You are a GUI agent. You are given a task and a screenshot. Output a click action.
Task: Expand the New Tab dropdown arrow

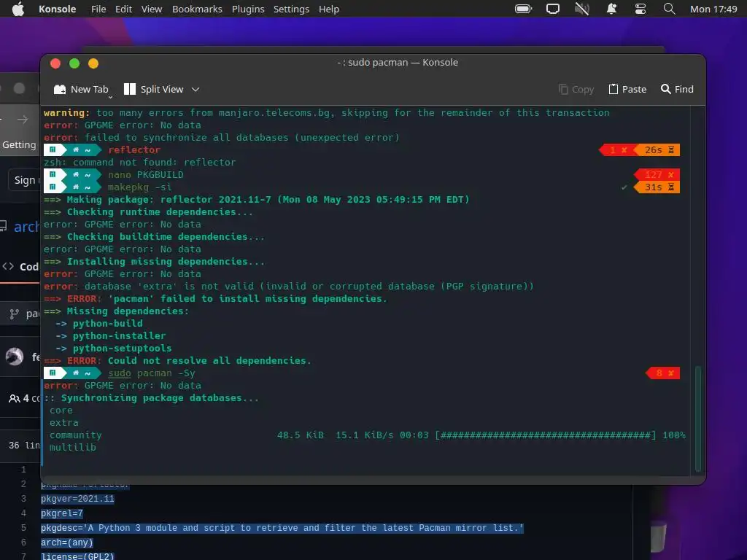coord(111,97)
